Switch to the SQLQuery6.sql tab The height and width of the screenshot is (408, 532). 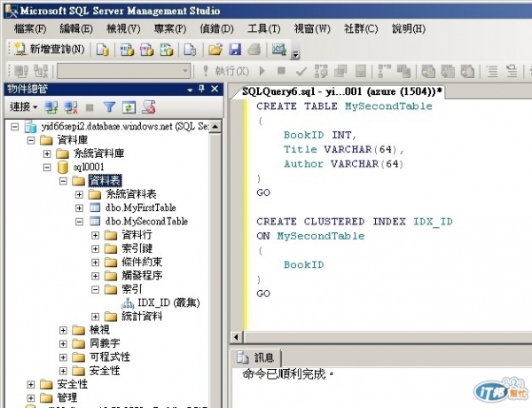tap(342, 91)
